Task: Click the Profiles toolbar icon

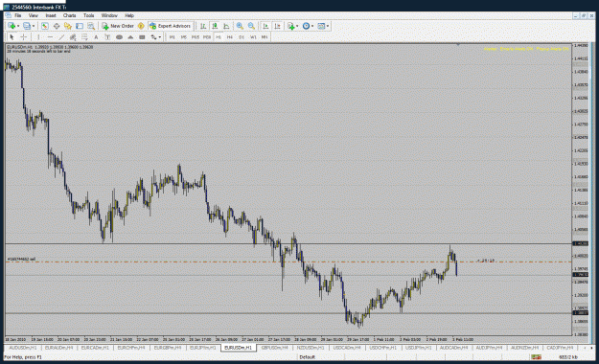Action: (27, 26)
